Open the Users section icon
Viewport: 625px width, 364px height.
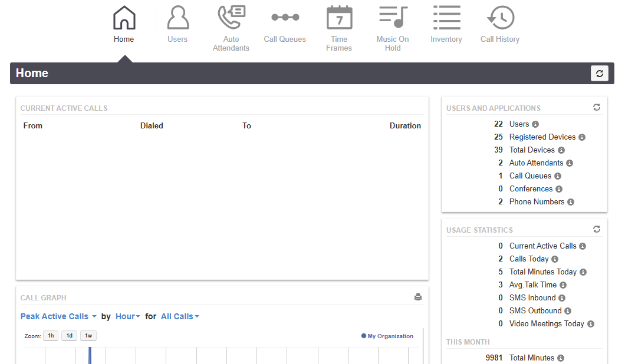[x=177, y=18]
